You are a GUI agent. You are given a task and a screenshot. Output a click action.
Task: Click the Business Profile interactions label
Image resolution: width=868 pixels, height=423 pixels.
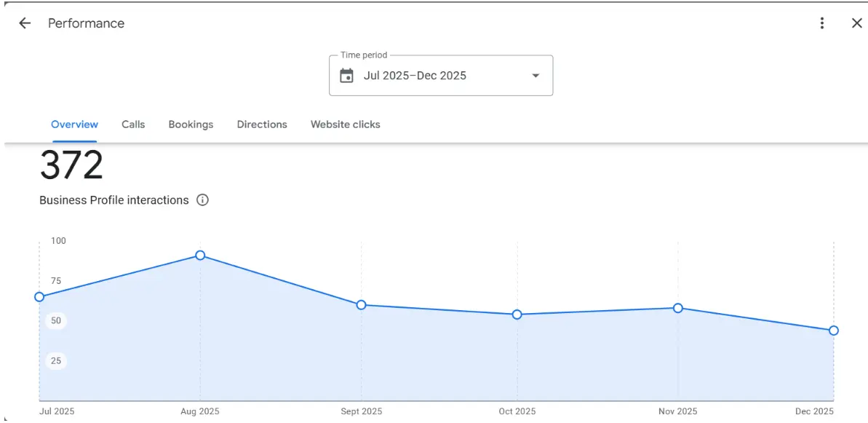[x=114, y=200]
